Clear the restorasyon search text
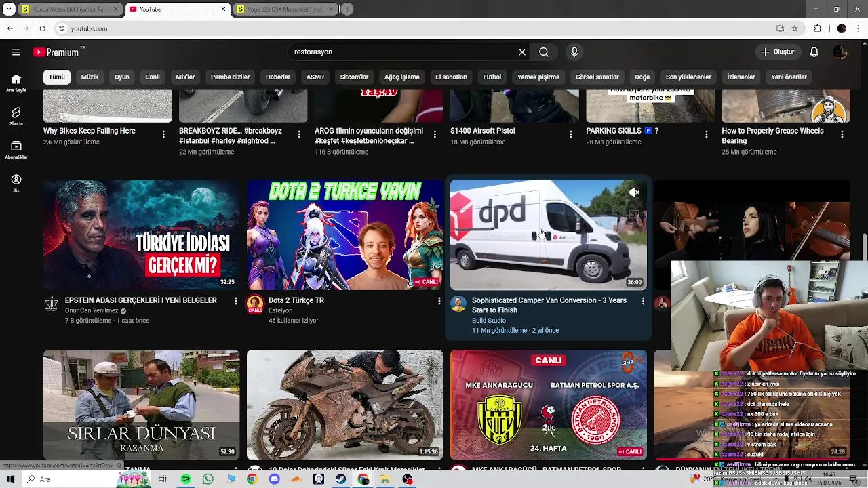 click(522, 52)
